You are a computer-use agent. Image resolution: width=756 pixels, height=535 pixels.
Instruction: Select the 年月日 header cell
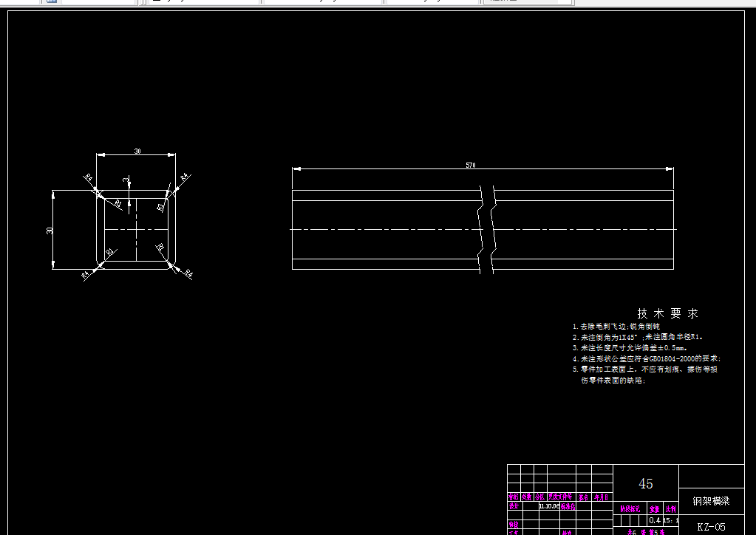pos(602,497)
